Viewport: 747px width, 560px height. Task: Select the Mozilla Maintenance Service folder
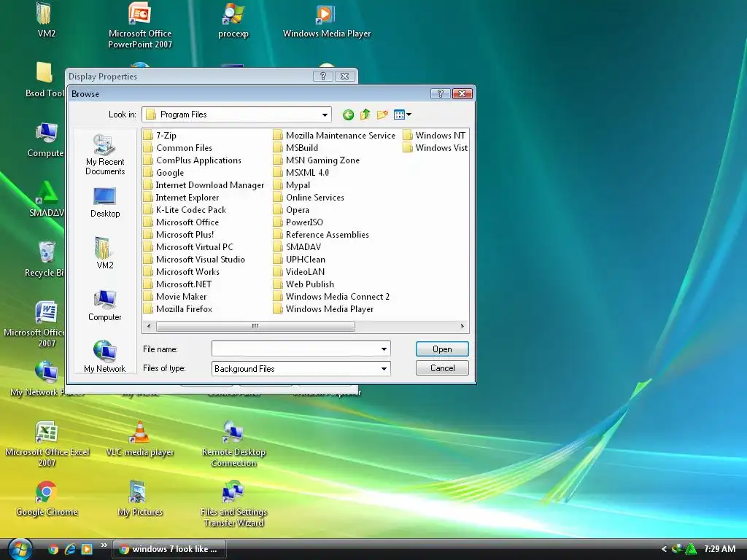coord(334,135)
